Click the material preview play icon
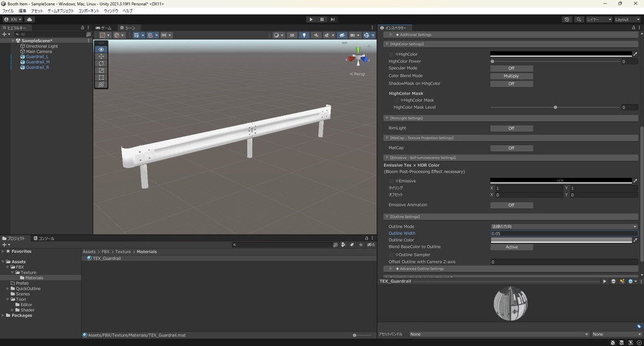The height and width of the screenshot is (346, 644). [x=604, y=281]
